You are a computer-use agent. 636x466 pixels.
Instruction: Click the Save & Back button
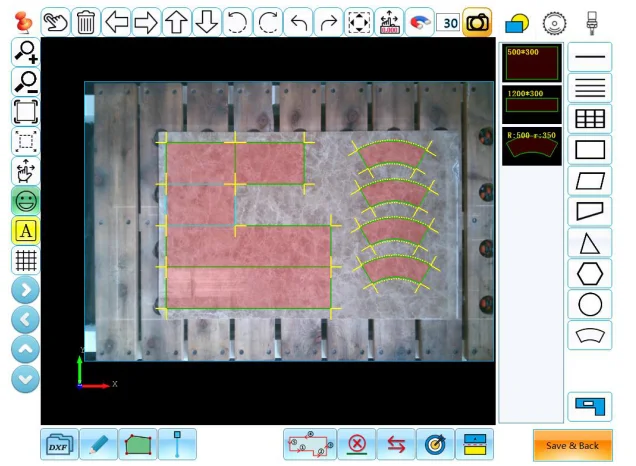tap(572, 445)
